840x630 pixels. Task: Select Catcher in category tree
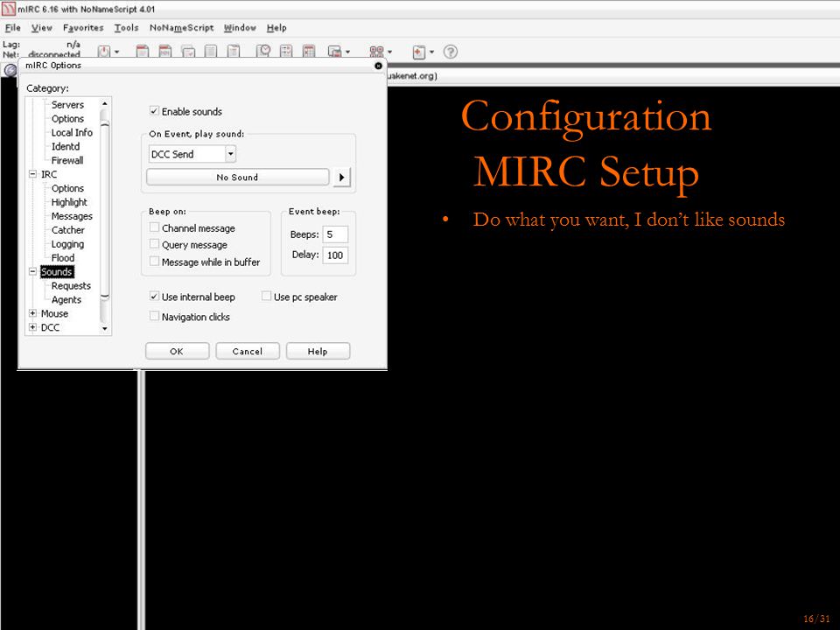point(68,230)
